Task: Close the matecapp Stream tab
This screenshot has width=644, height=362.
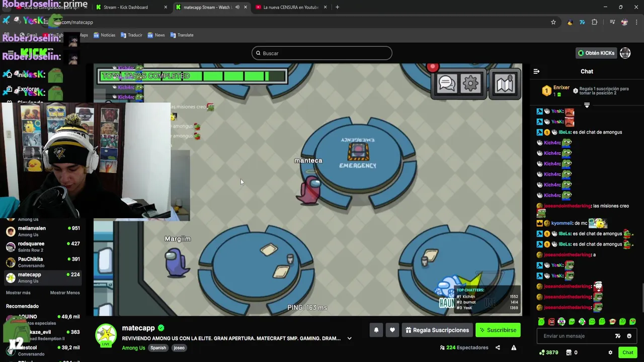Action: [245, 7]
